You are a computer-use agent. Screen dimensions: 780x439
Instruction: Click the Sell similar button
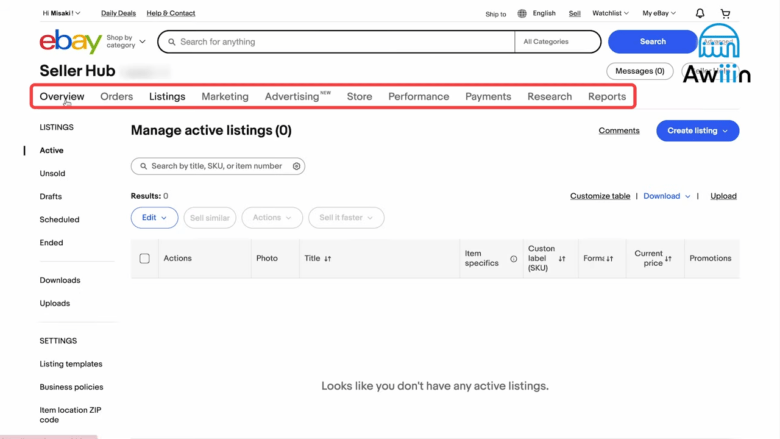209,218
